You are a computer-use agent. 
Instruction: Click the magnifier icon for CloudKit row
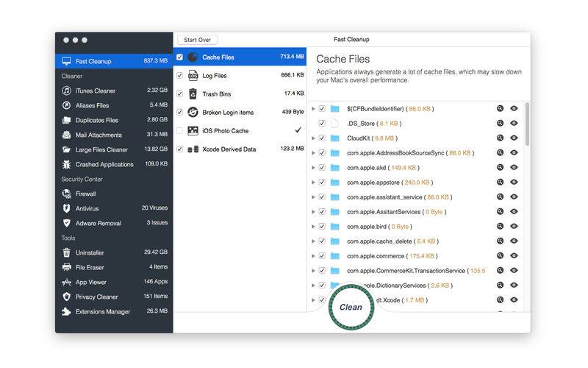[500, 138]
